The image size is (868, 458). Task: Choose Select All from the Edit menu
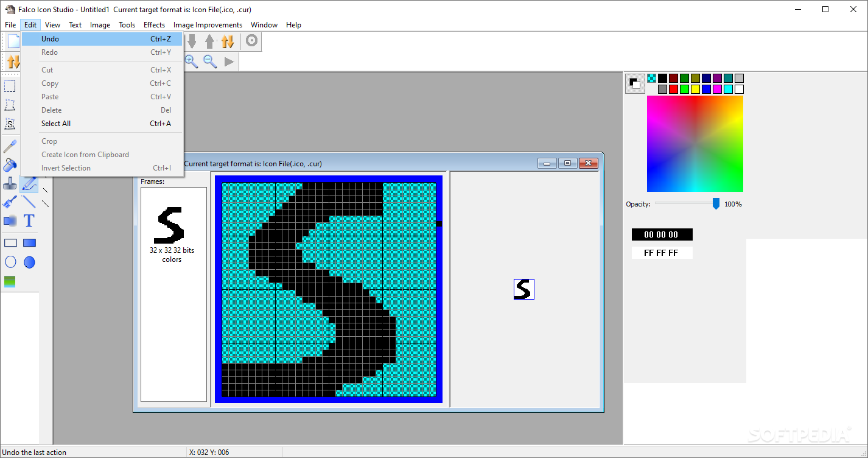102,124
